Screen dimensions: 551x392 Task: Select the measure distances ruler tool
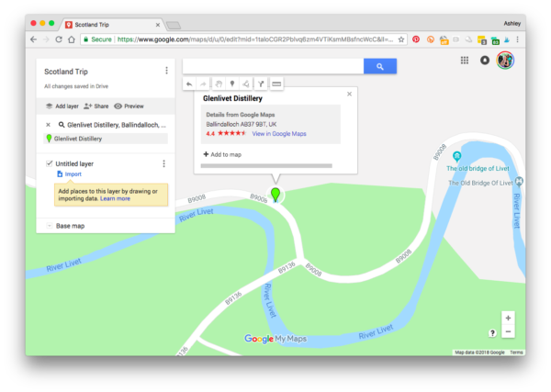tap(276, 84)
